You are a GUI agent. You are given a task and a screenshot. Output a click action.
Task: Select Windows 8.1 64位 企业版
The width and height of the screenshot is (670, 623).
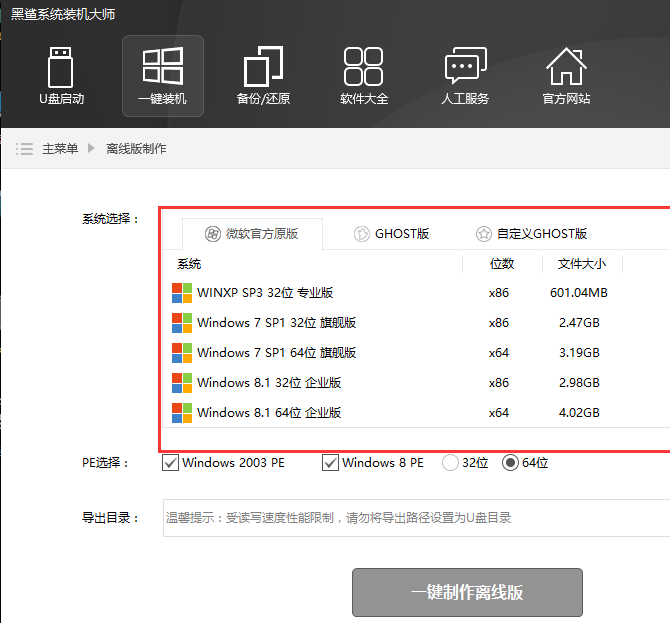pos(417,412)
